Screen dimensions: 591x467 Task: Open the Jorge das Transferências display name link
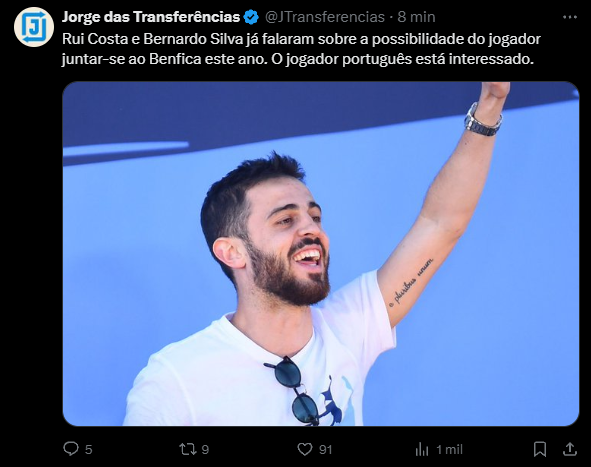151,17
